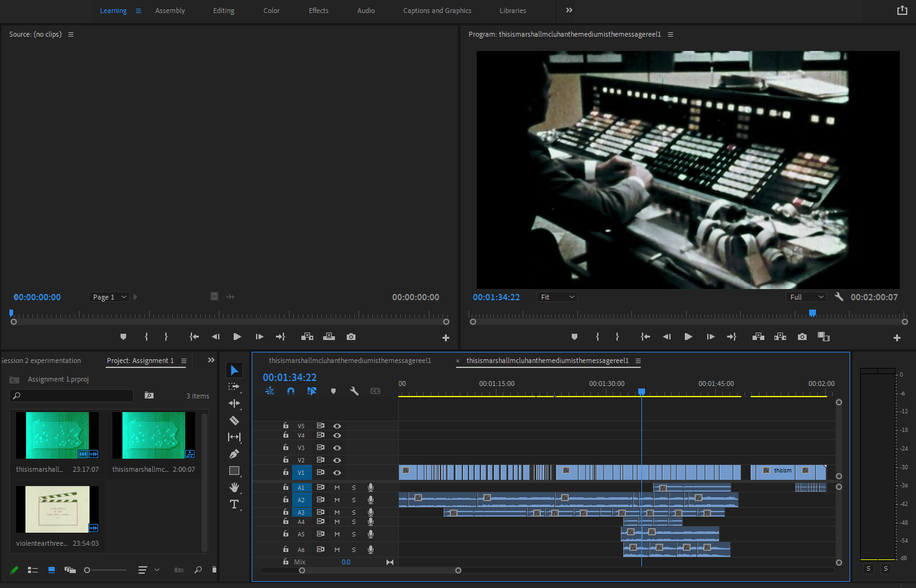Switch to the Color workspace tab
Viewport: 916px width, 588px height.
click(272, 11)
